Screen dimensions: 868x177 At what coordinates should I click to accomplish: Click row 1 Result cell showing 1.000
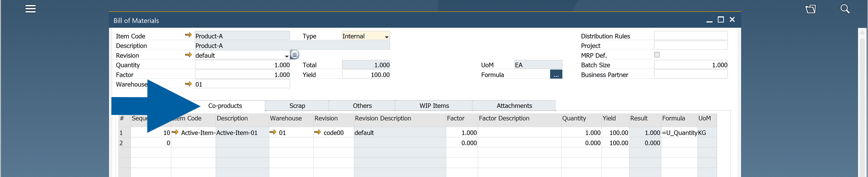click(645, 132)
